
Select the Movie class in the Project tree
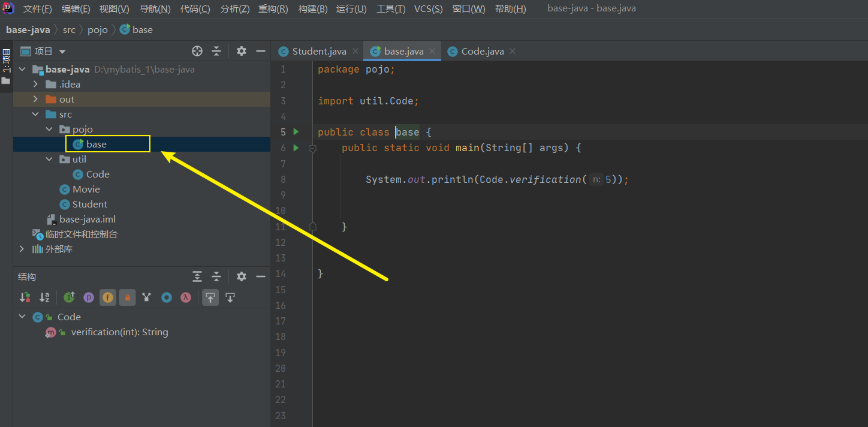click(80, 189)
